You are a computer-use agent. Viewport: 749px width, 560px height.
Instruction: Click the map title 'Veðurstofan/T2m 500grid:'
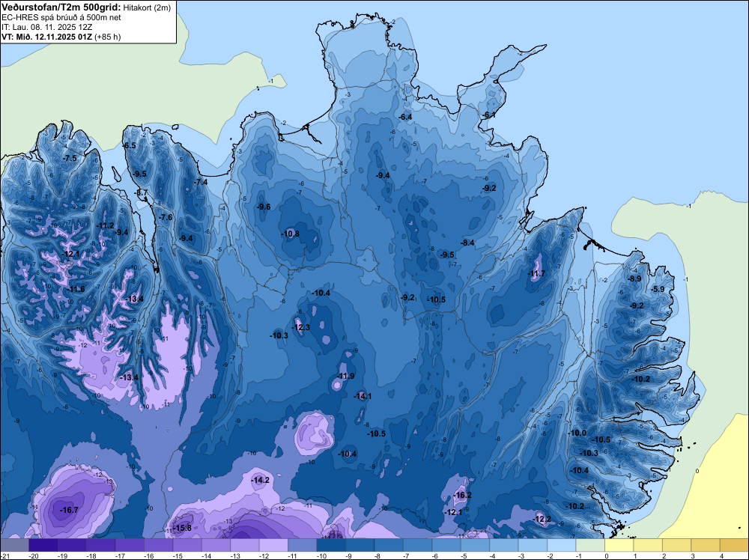[x=61, y=7]
